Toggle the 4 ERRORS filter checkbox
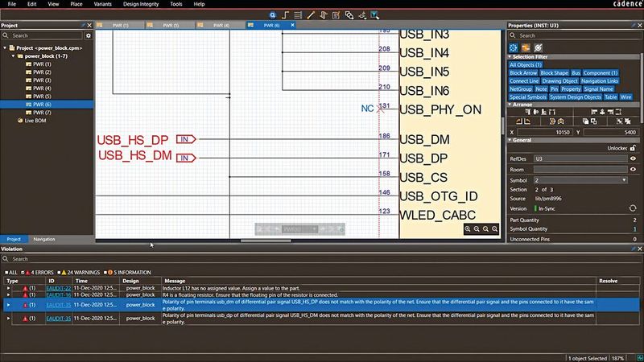 23,273
